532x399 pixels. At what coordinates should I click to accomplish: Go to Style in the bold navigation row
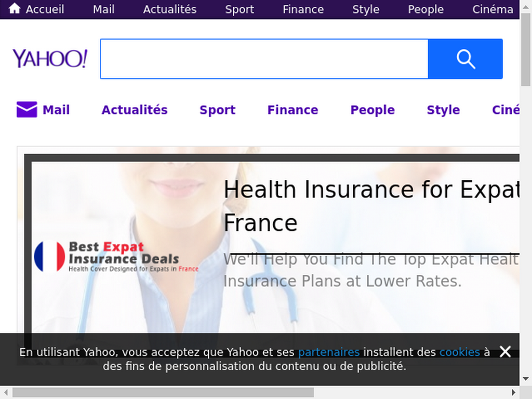444,110
